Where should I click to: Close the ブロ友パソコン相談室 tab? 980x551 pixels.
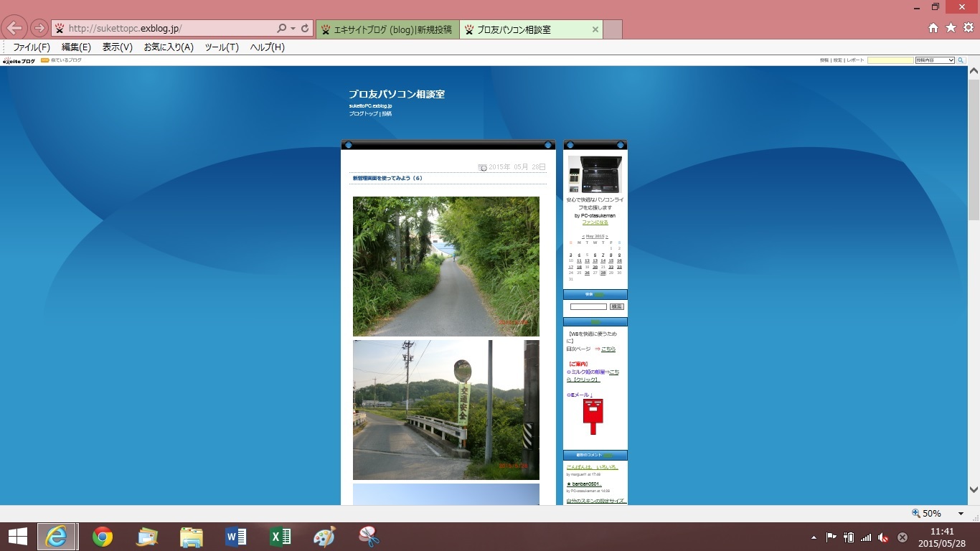click(595, 29)
